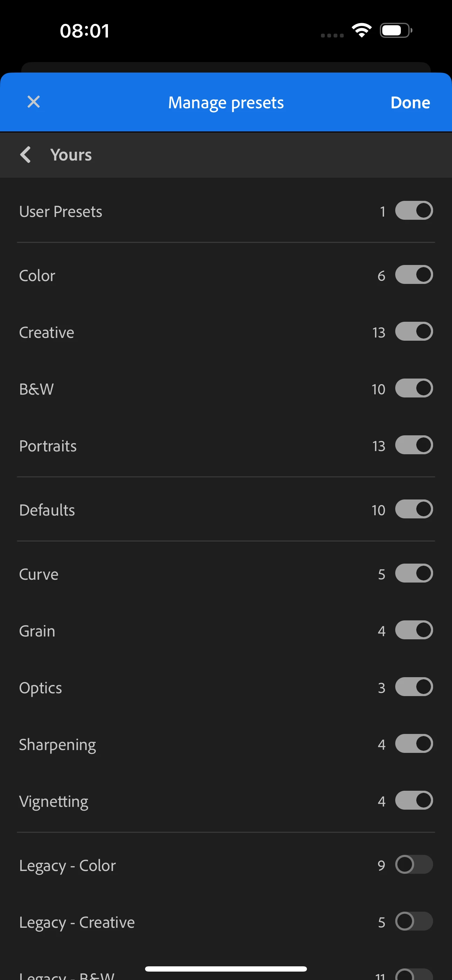Tap the Yours section header label
The height and width of the screenshot is (980, 452).
click(x=71, y=155)
